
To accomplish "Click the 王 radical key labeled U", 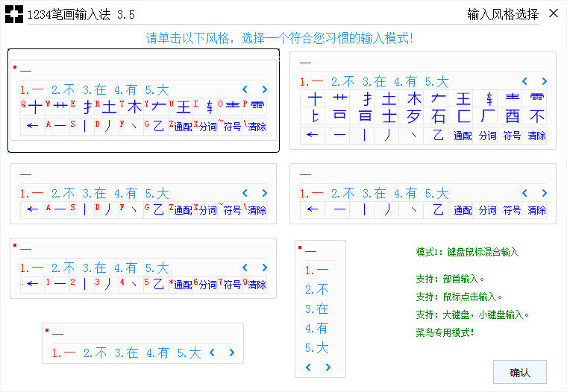I will pyautogui.click(x=183, y=107).
